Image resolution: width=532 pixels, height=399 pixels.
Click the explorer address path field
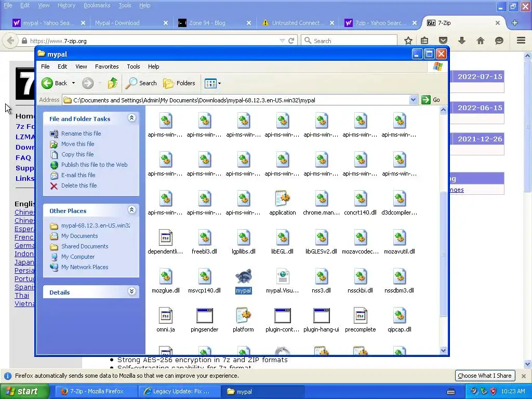pos(236,100)
